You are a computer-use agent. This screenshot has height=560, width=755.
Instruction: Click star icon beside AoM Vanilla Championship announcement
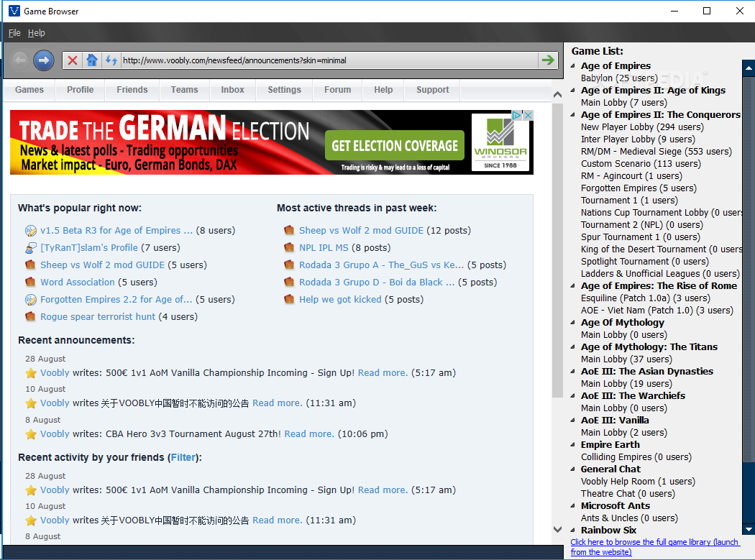coord(31,373)
